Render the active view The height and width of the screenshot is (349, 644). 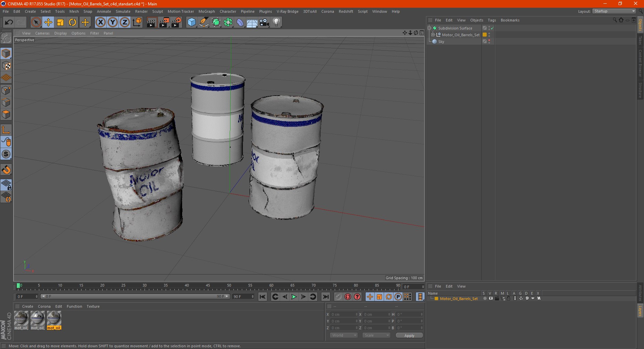point(152,22)
